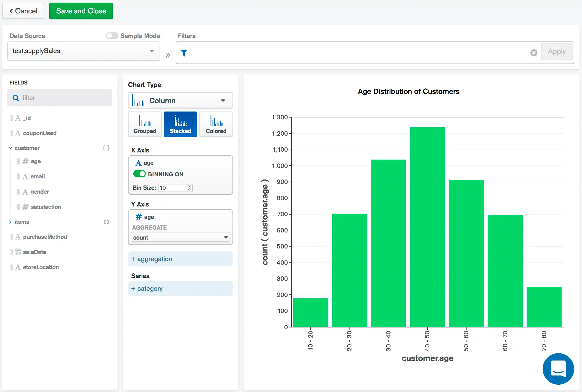Click Save and Close button
This screenshot has width=582, height=392.
tap(81, 11)
